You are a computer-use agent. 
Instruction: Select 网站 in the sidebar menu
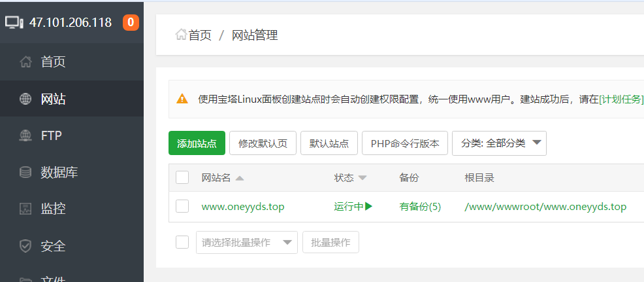(x=72, y=99)
